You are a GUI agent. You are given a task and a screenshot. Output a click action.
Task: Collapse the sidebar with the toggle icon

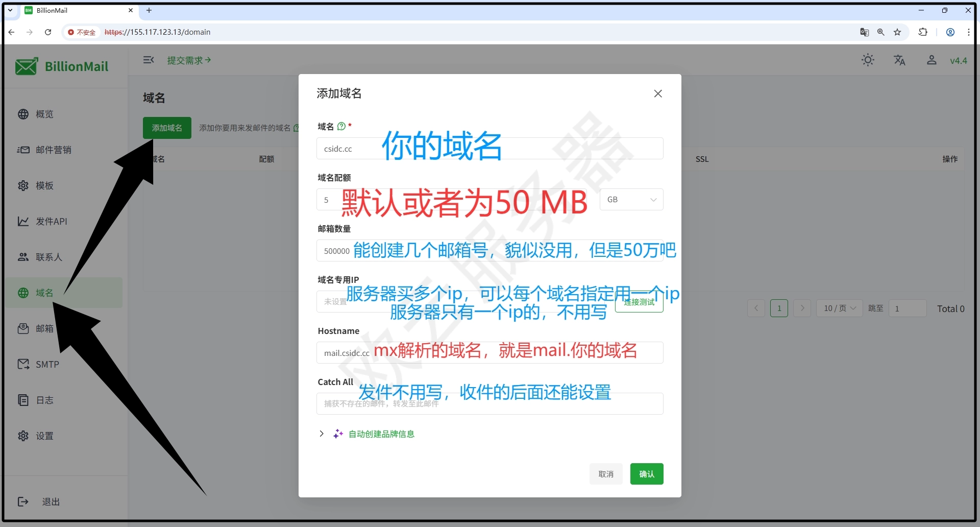tap(148, 60)
